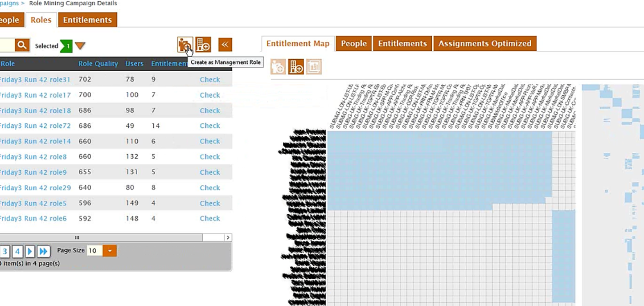Switch to Assignments Optimized tab
The image size is (644, 306).
[484, 44]
